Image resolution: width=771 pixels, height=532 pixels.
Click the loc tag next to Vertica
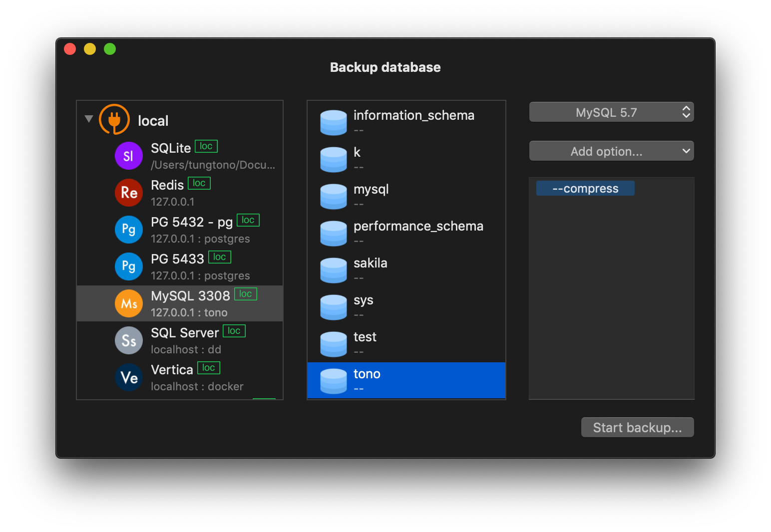209,368
